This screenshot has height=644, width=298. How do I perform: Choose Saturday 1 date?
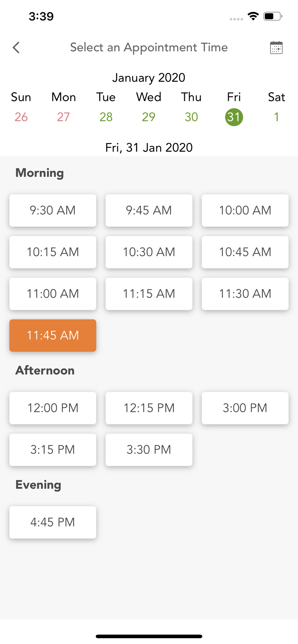point(276,117)
